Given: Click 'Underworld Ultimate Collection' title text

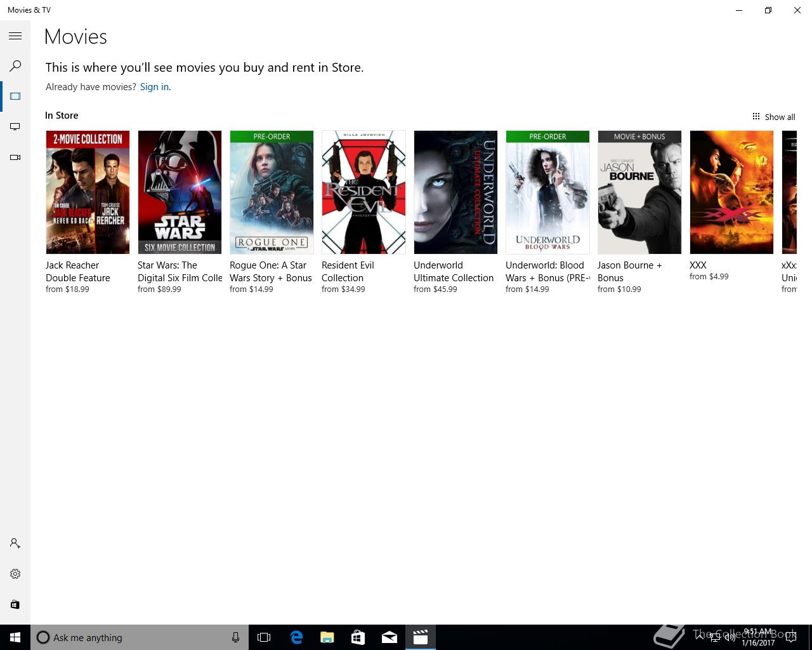Looking at the screenshot, I should point(454,272).
